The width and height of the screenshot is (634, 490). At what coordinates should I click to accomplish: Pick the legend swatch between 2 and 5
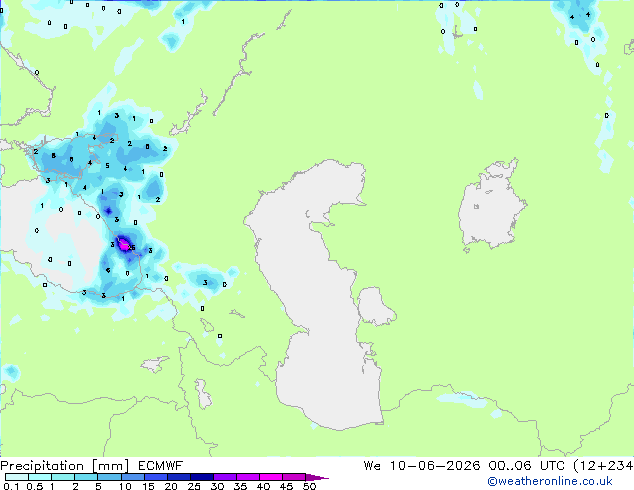(x=86, y=477)
